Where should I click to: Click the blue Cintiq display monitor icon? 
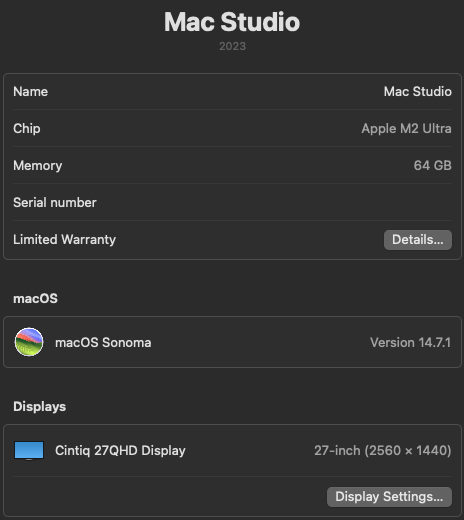click(29, 450)
